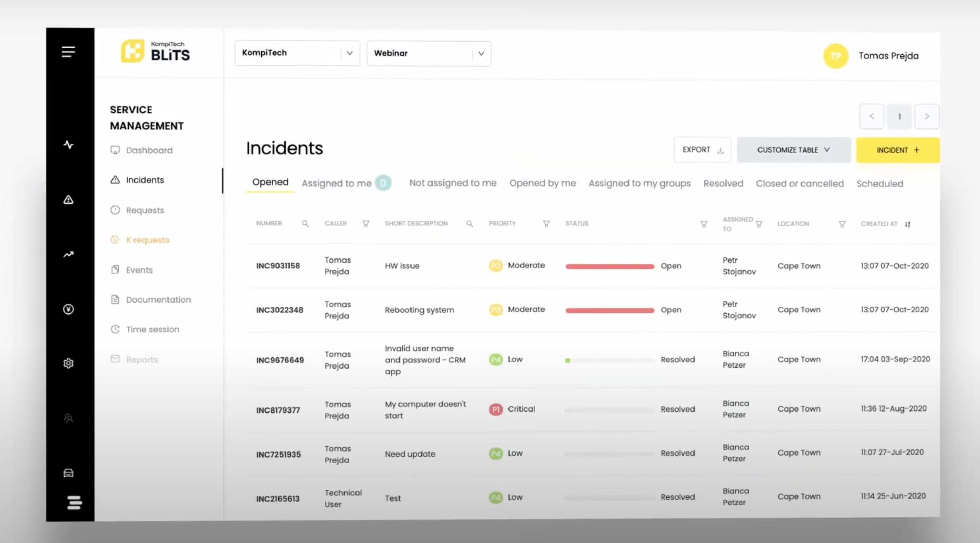Click the EXPORT button
980x543 pixels.
[x=702, y=150]
